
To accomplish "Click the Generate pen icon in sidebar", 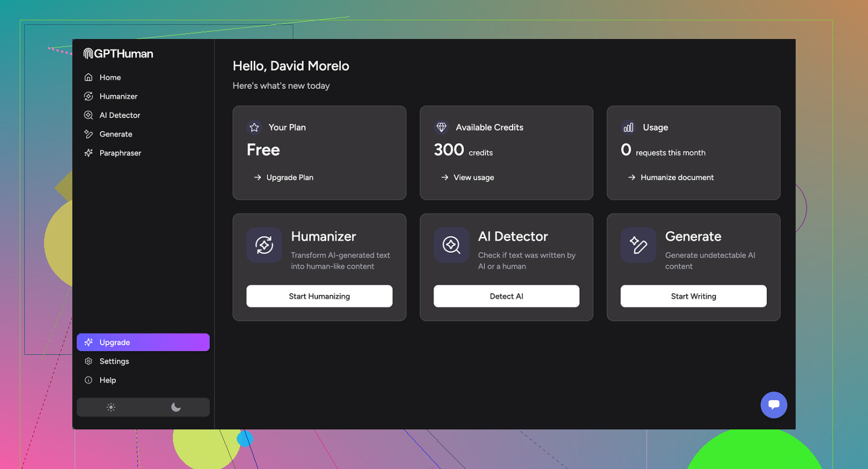I will click(89, 134).
